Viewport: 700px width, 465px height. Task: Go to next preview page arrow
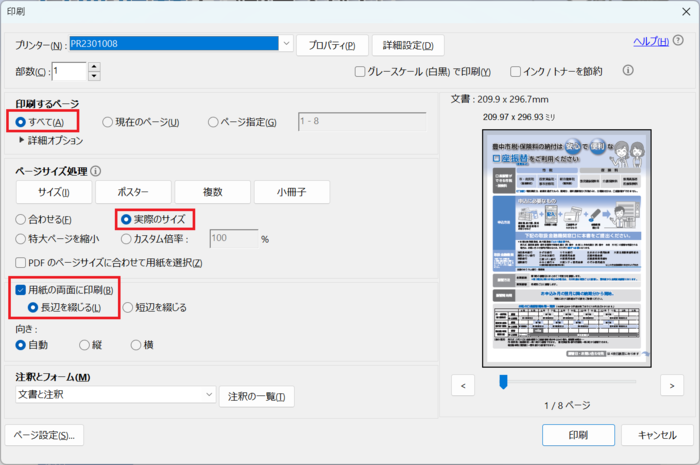click(671, 384)
